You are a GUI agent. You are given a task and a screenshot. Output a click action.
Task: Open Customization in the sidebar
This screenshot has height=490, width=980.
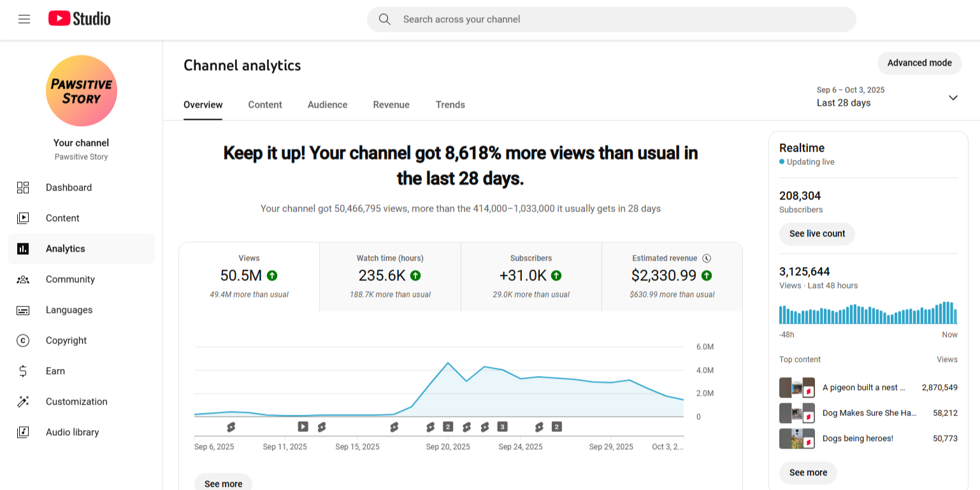76,401
